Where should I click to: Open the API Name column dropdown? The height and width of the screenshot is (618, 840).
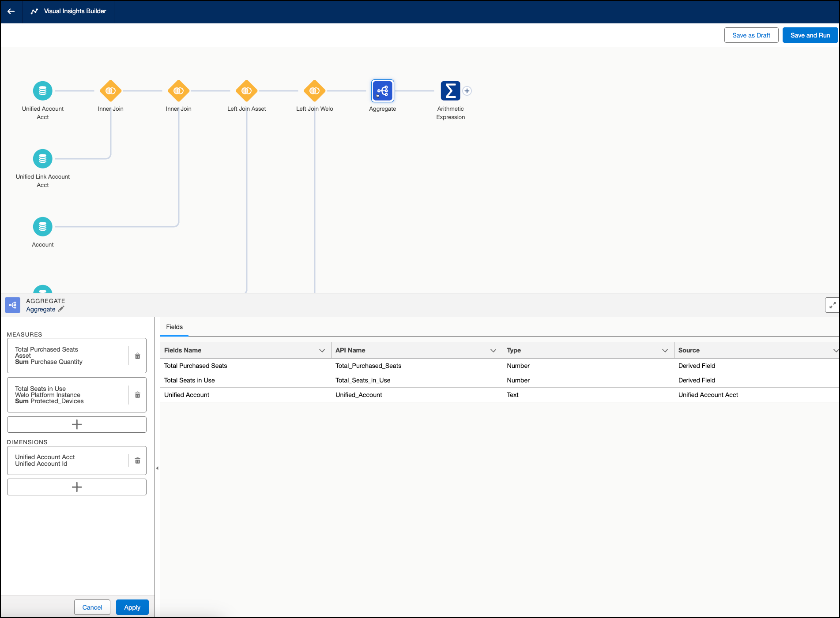[493, 351]
